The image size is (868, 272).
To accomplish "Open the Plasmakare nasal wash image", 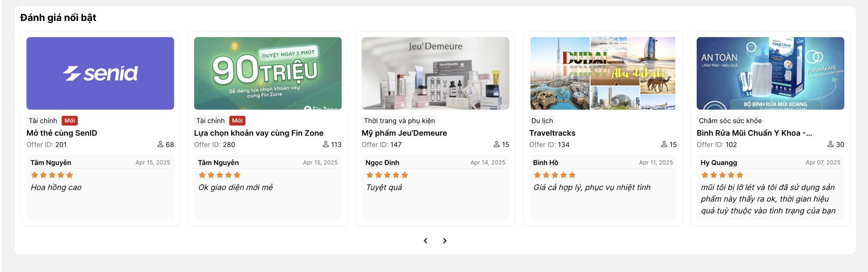I will click(x=770, y=73).
